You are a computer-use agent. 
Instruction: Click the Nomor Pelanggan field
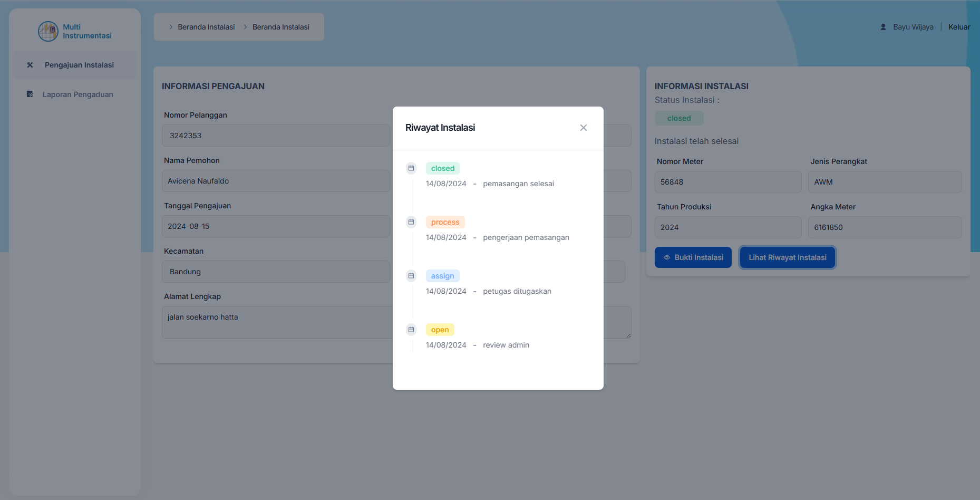[x=276, y=136]
